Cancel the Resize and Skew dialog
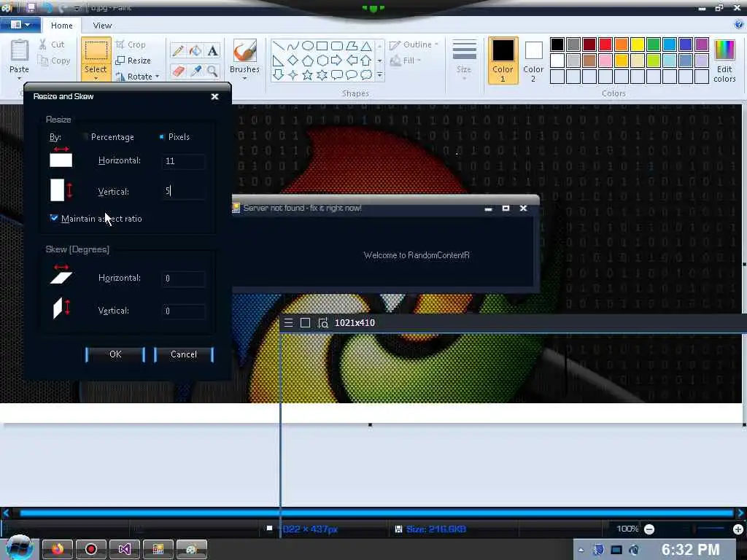The height and width of the screenshot is (560, 747). (184, 354)
